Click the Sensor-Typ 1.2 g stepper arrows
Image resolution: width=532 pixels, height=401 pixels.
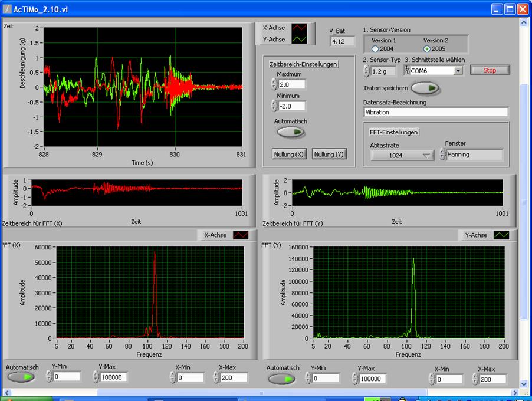point(366,71)
